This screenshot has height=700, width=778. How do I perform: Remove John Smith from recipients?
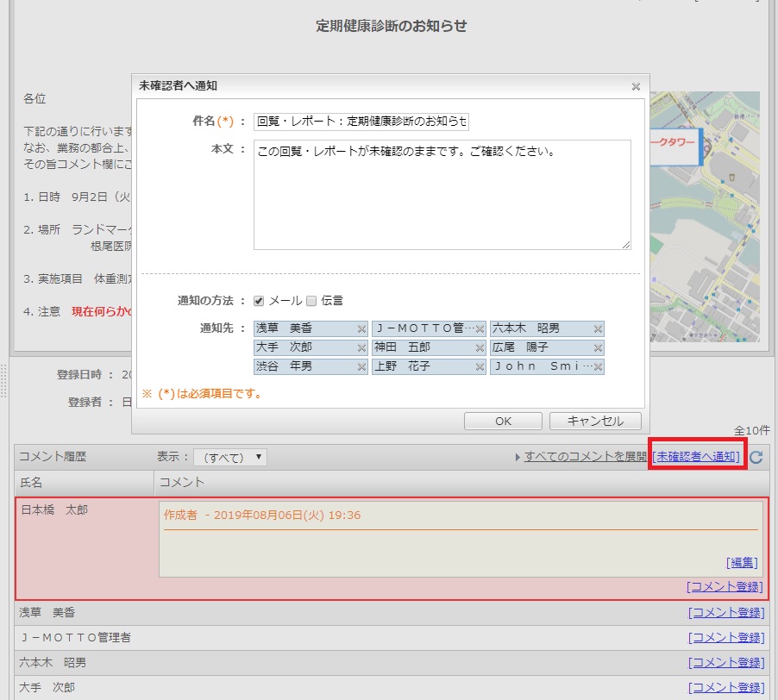(598, 367)
